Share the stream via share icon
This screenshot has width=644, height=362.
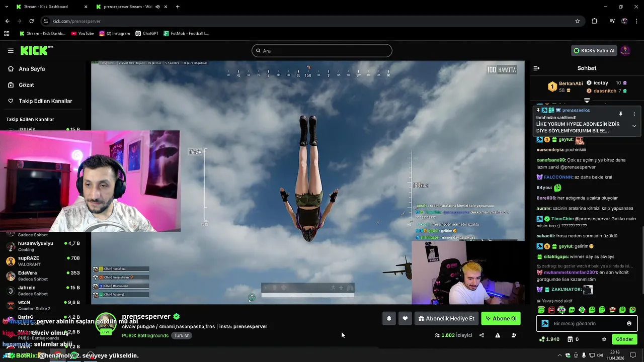tap(481, 335)
